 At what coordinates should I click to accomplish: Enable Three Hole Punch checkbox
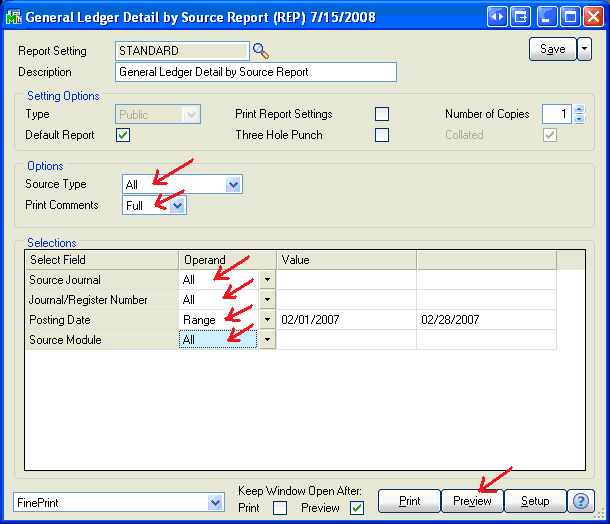(382, 135)
